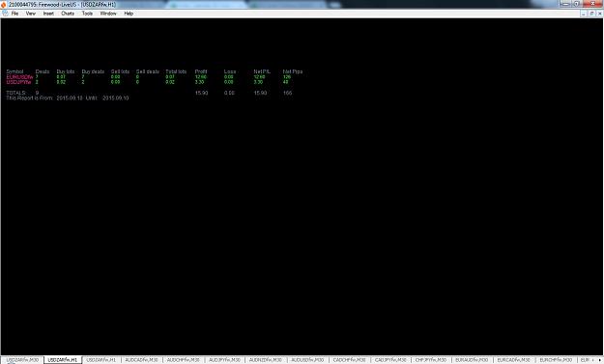Viewport: 604px width, 364px height.
Task: Click the orange flame application icon in title bar
Action: pos(4,4)
